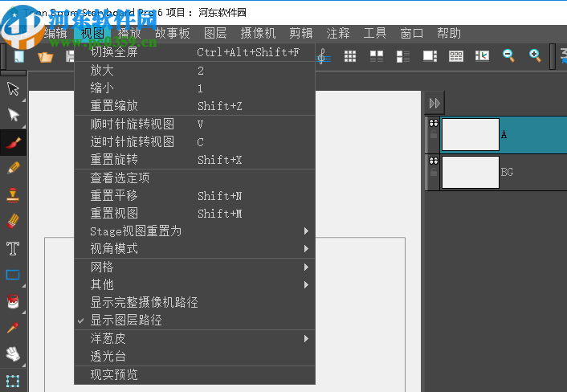Select the outlined arrow Select tool
The width and height of the screenshot is (567, 392).
[13, 88]
